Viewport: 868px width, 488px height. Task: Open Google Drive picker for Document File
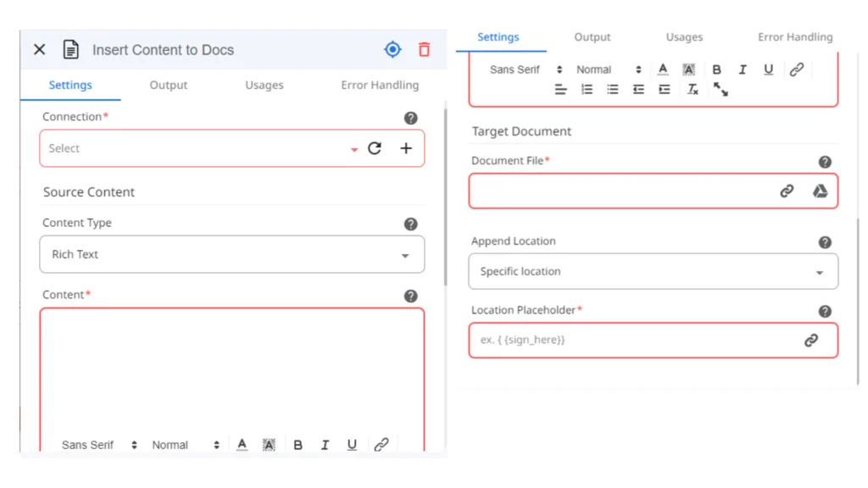point(820,191)
